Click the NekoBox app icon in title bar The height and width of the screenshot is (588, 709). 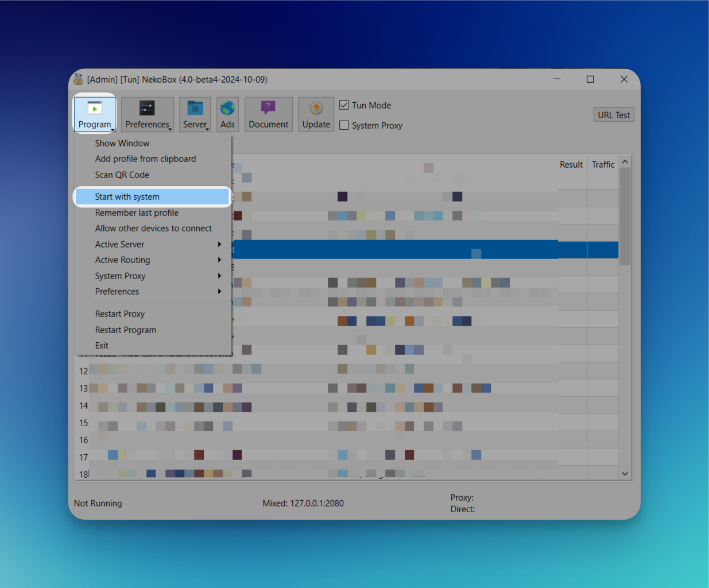(79, 79)
